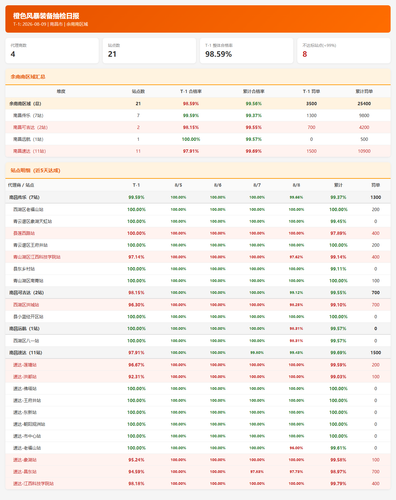Image resolution: width=396 pixels, height=500 pixels.
Task: Click the 10900 cumulative fines cell
Action: [364, 151]
